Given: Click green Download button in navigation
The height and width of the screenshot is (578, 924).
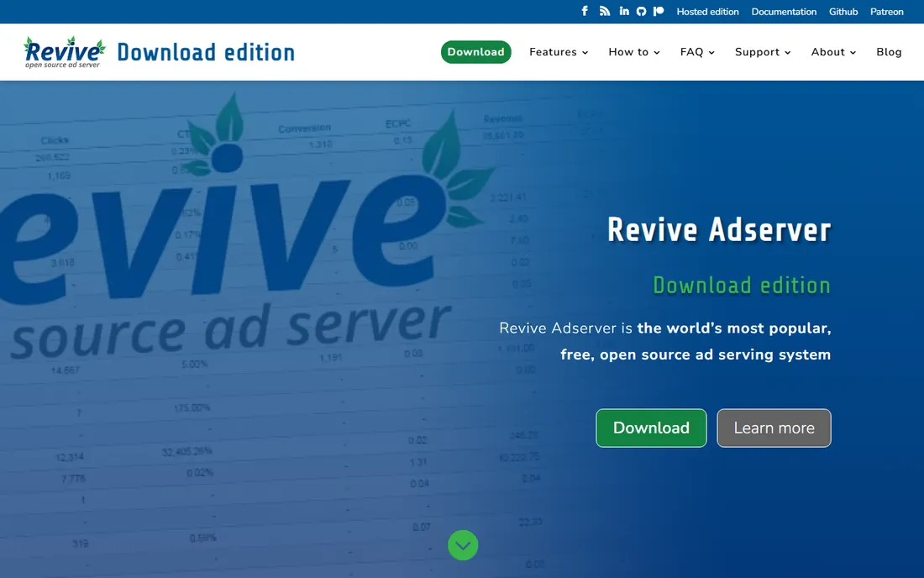Looking at the screenshot, I should click(x=475, y=52).
